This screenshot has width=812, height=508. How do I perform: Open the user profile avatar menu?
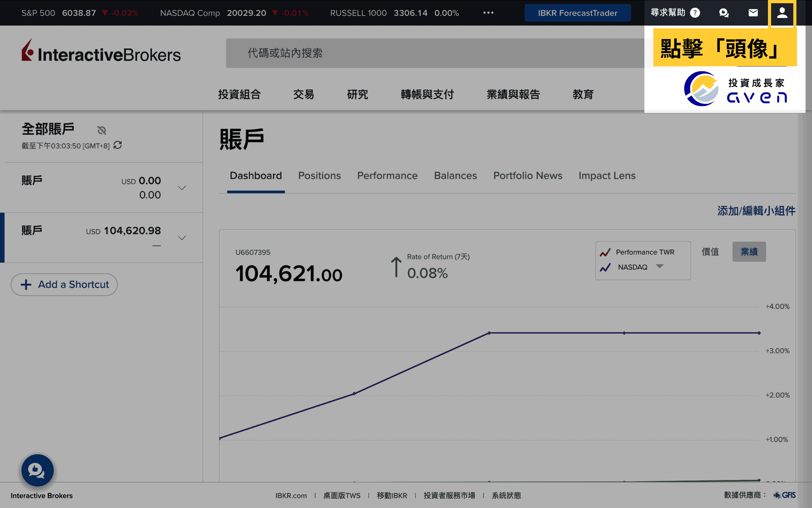(782, 13)
